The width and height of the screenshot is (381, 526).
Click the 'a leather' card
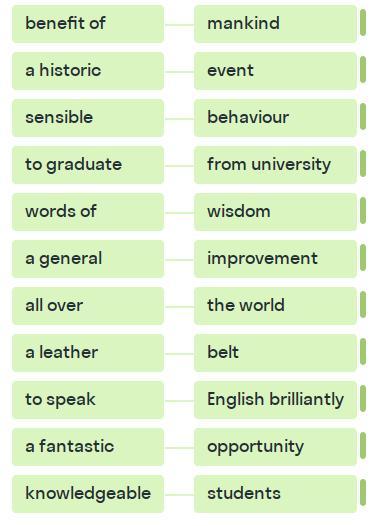click(88, 353)
